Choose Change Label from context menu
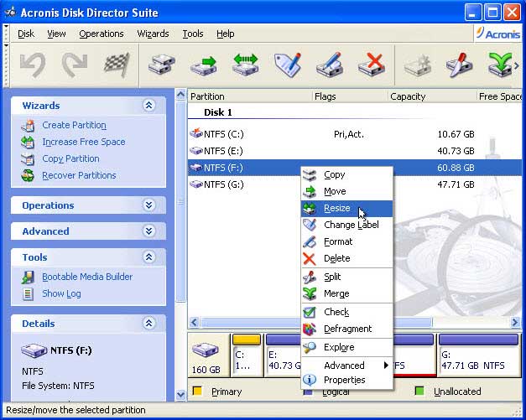The height and width of the screenshot is (420, 526). [x=346, y=225]
